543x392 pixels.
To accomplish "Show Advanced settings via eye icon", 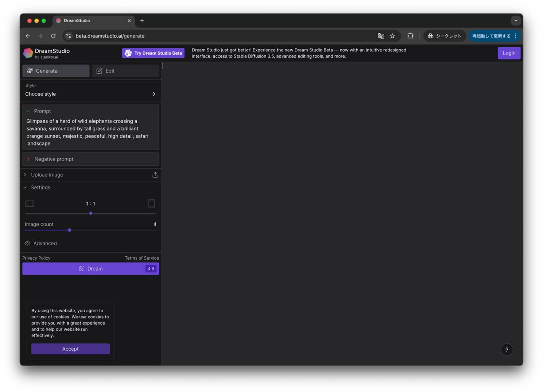I will [27, 243].
